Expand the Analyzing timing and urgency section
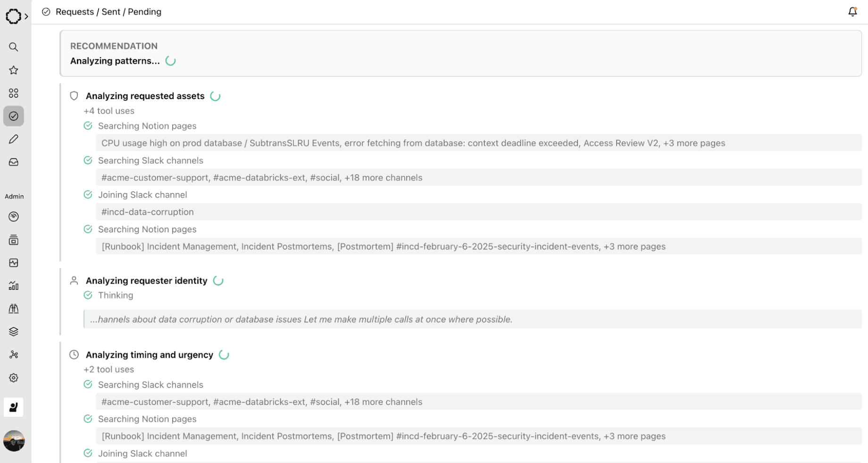This screenshot has height=463, width=868. click(150, 354)
